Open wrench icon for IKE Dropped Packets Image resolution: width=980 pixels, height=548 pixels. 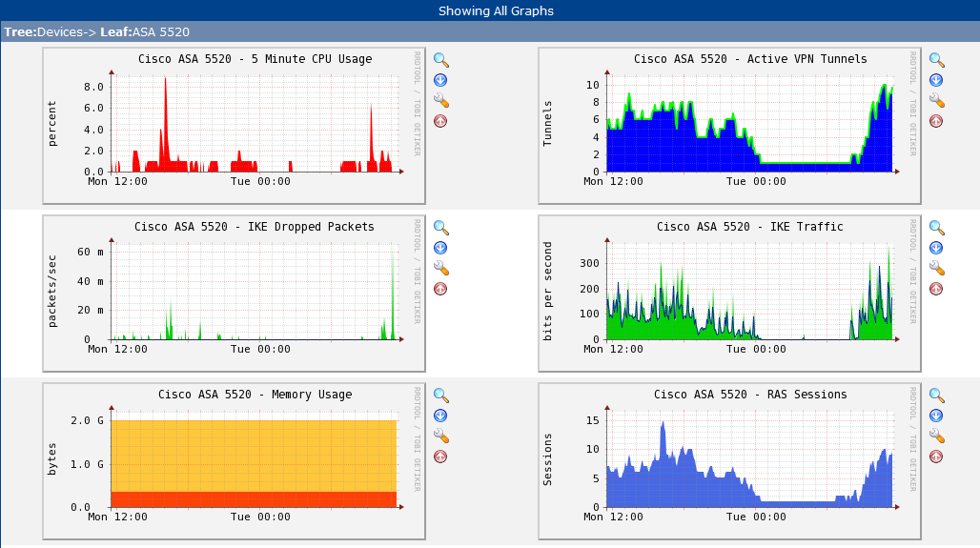tap(441, 268)
